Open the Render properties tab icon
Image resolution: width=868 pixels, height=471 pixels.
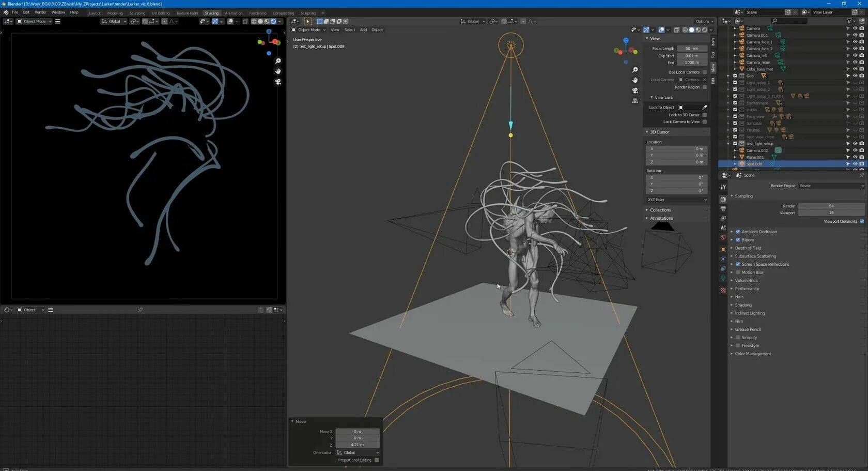point(723,199)
